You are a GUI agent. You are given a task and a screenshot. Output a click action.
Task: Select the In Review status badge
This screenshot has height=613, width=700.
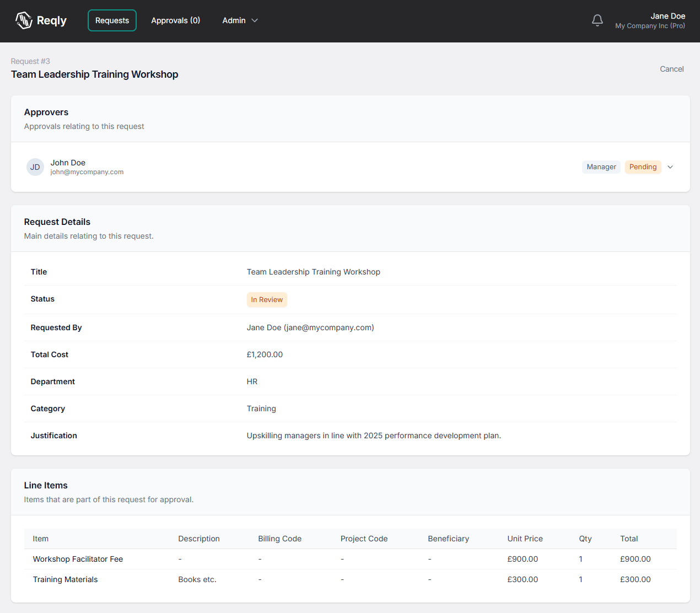(x=267, y=299)
